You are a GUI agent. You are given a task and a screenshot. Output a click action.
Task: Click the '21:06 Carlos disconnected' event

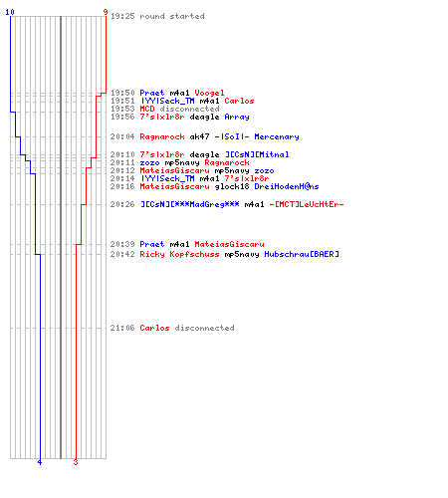pos(172,328)
